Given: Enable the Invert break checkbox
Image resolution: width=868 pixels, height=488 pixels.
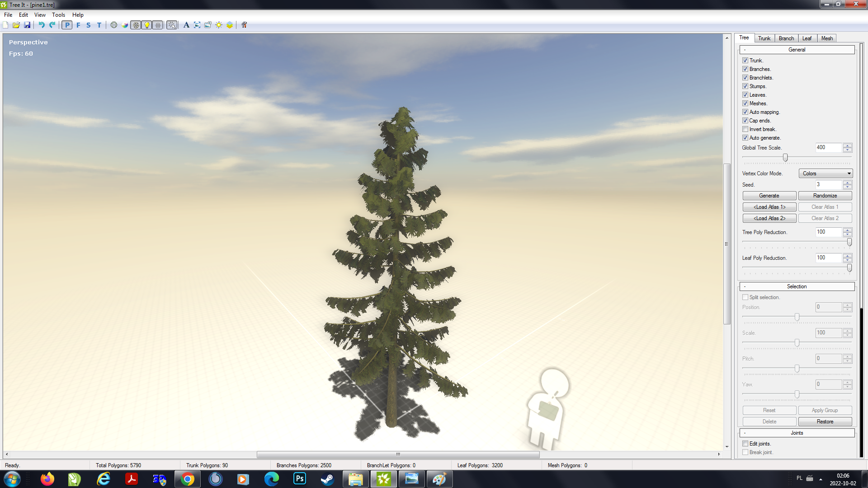Looking at the screenshot, I should [745, 129].
